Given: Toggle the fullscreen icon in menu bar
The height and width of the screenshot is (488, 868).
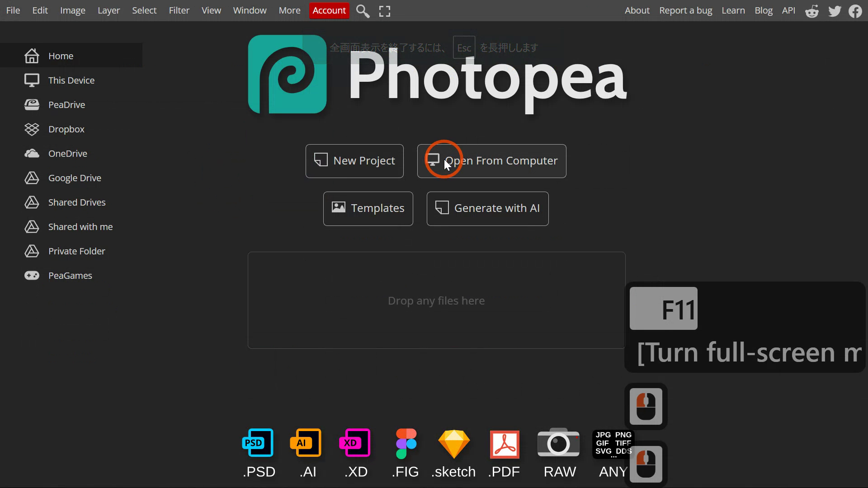Looking at the screenshot, I should click(x=385, y=11).
